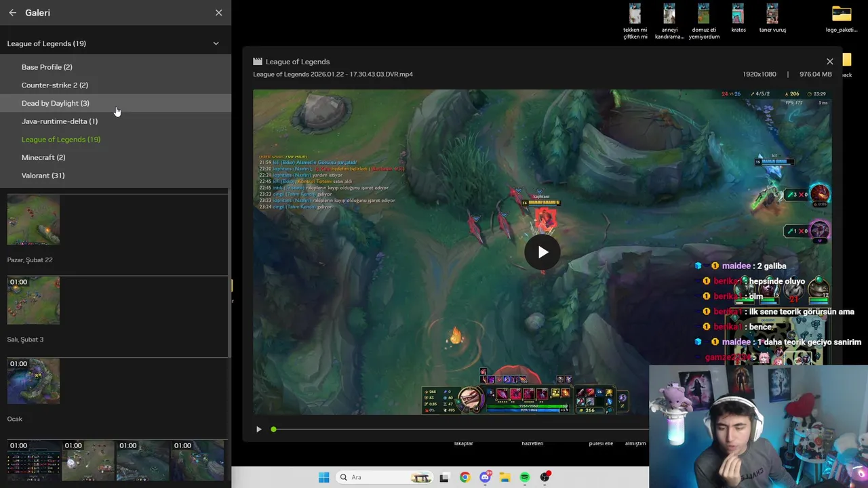Image resolution: width=868 pixels, height=488 pixels.
Task: Start playback with the small play icon
Action: 258,429
